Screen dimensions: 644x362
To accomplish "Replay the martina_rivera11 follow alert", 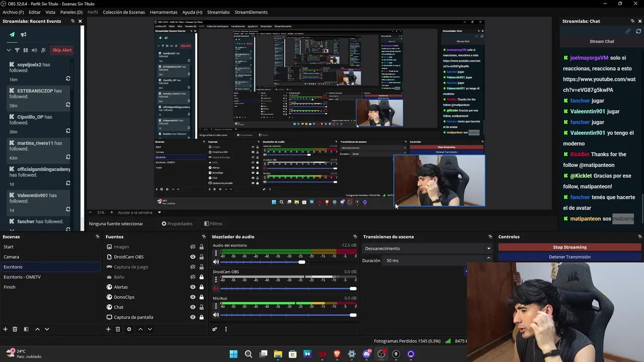I will click(x=68, y=157).
